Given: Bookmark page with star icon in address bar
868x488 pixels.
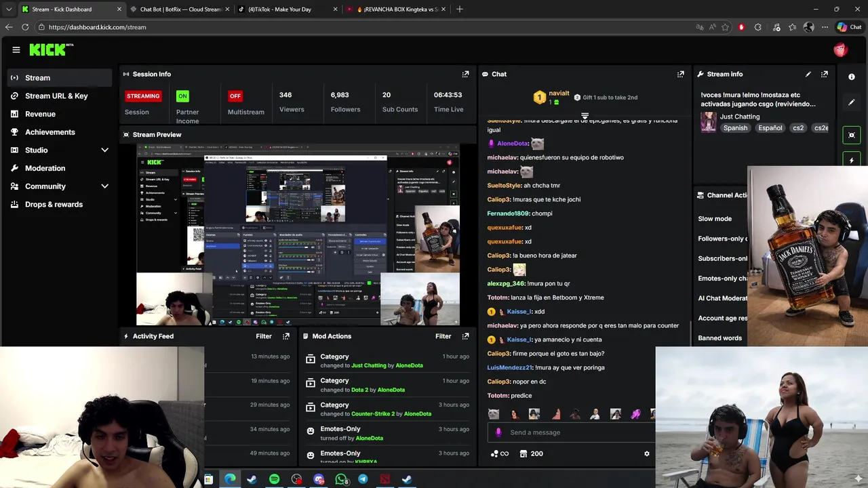Looking at the screenshot, I should pyautogui.click(x=725, y=27).
